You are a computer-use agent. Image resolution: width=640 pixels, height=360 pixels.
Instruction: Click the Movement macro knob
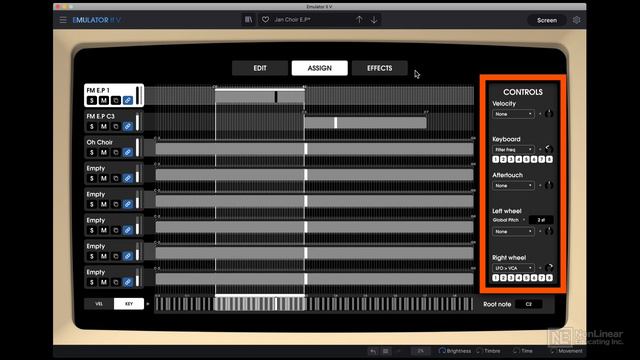point(553,351)
